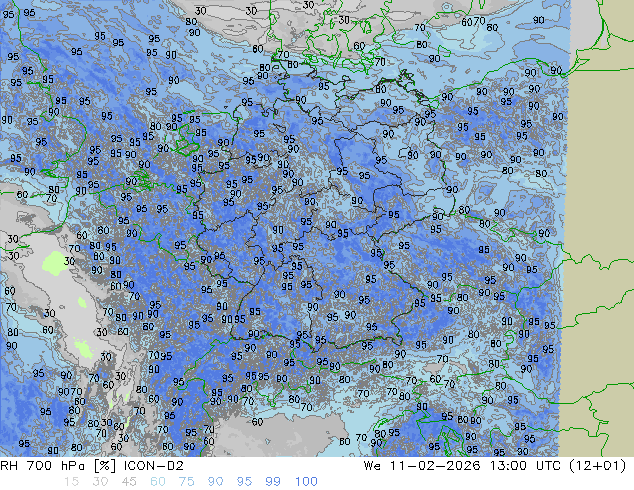Select the "(12+01)" forecast run label
This screenshot has width=634, height=490.
coord(598,466)
